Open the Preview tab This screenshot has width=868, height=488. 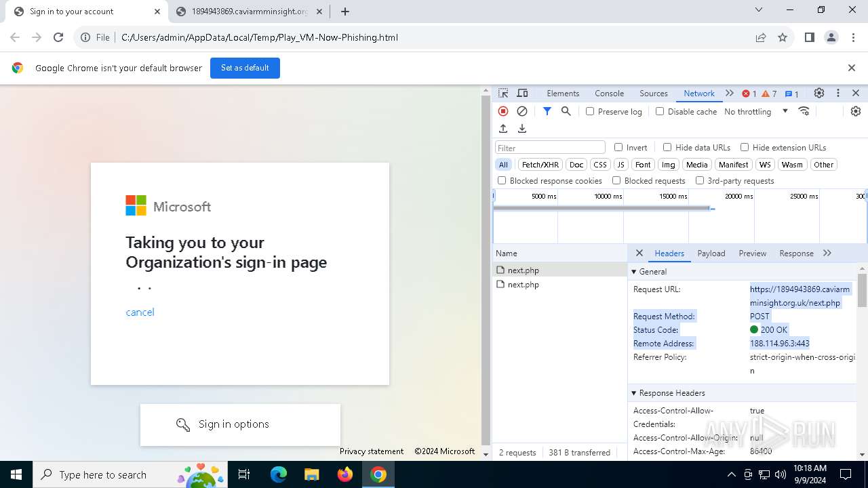pyautogui.click(x=753, y=253)
